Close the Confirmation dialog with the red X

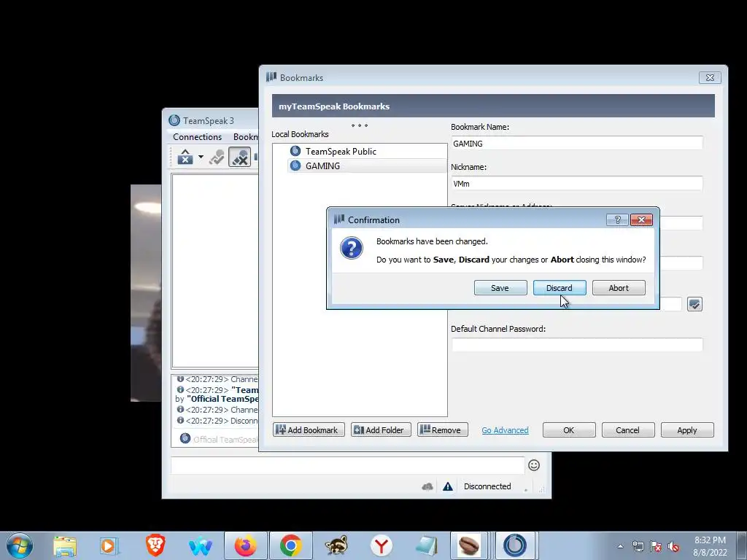click(641, 219)
